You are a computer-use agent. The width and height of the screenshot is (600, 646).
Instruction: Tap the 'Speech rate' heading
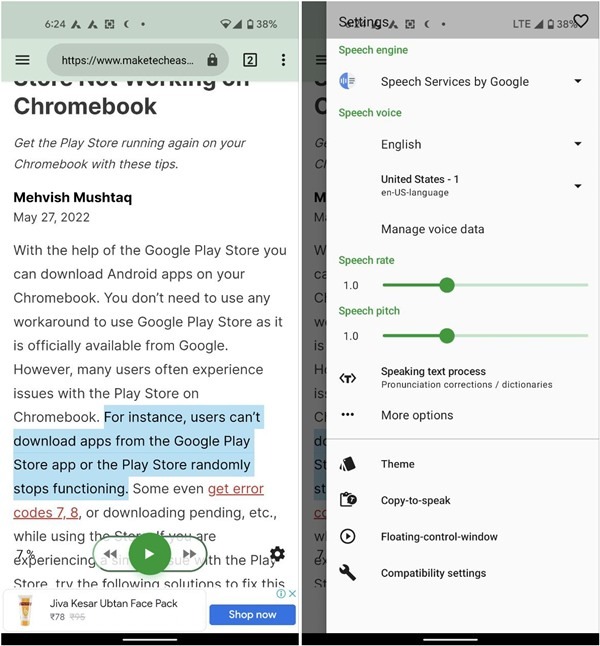point(366,260)
